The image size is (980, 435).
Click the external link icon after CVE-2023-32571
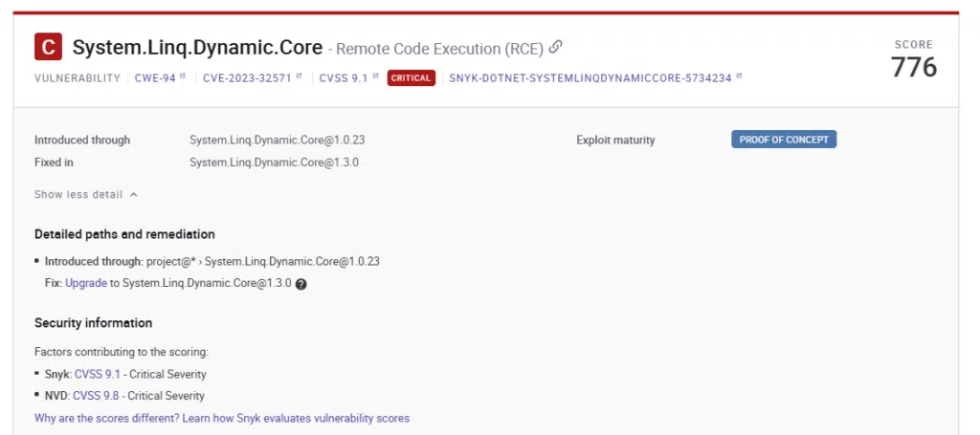(300, 76)
